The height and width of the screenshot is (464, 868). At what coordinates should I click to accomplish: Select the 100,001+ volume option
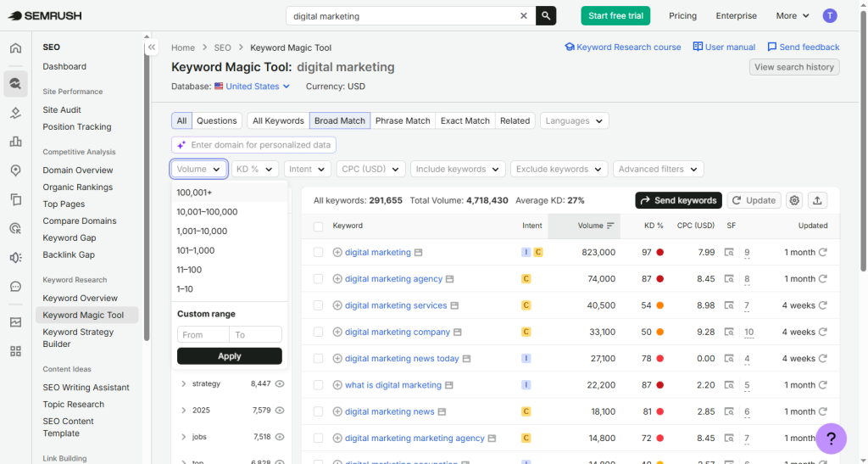pyautogui.click(x=229, y=193)
